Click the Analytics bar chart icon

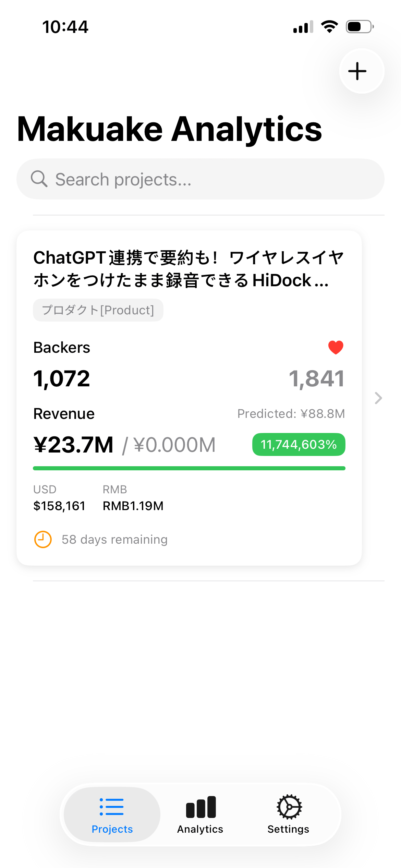point(201,807)
